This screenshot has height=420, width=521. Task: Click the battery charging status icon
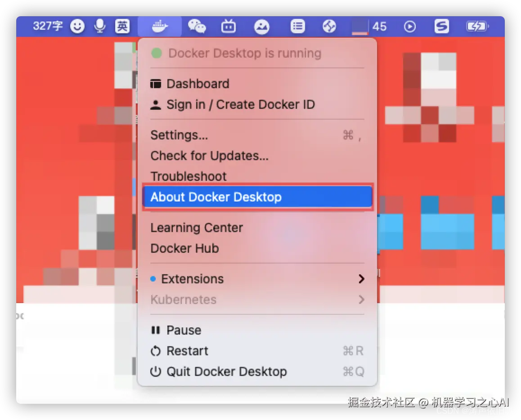pos(477,26)
